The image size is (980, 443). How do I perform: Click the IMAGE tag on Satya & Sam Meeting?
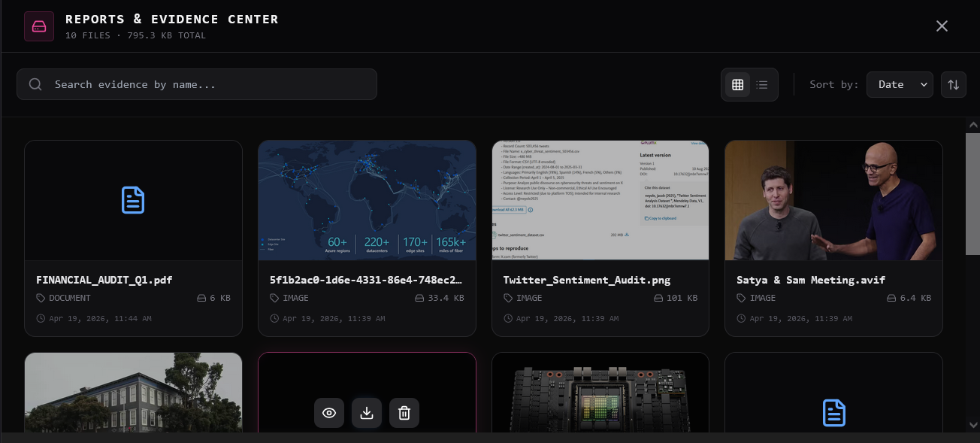point(755,298)
